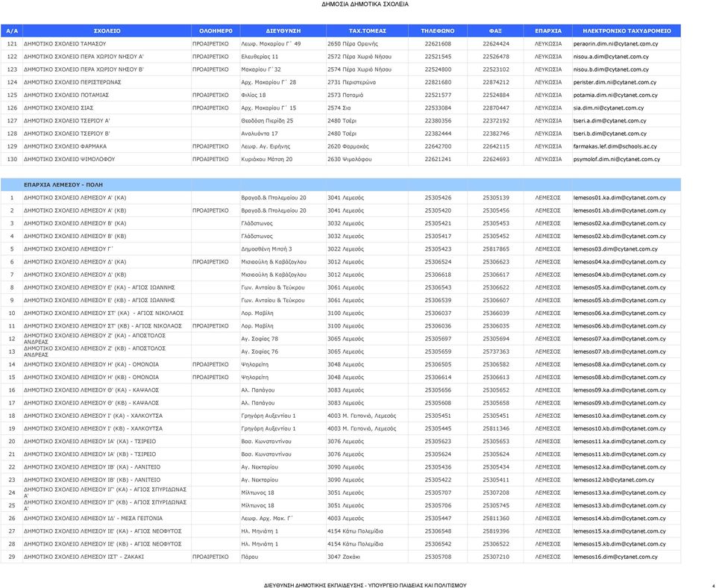Click phone number 22821680

pyautogui.click(x=438, y=82)
